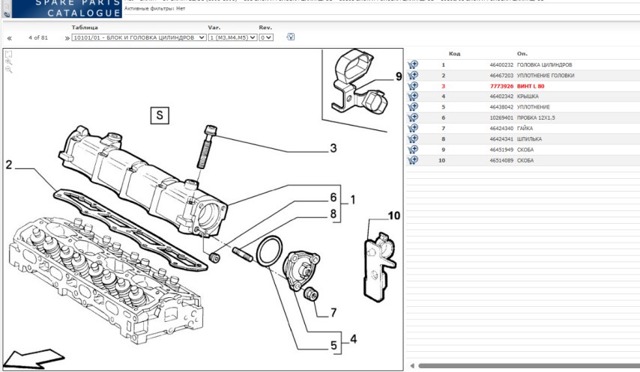
Task: Add row 10 СКОБА to cart
Action: 413,160
